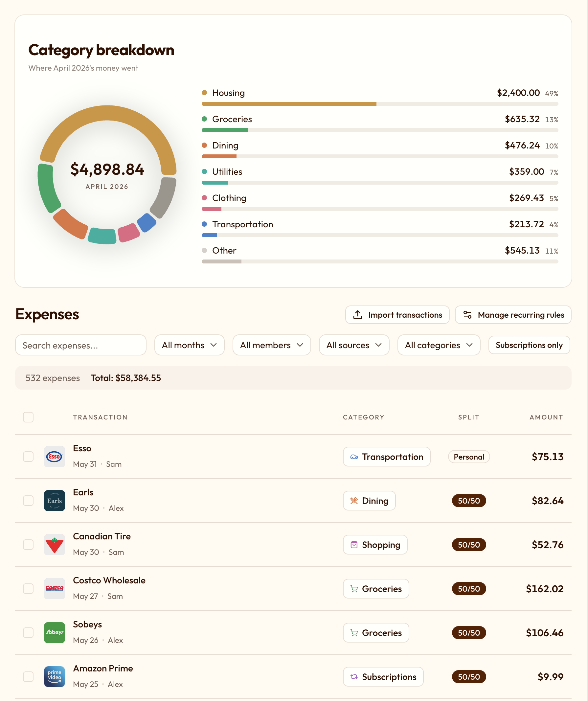Open Manage recurring rules
This screenshot has width=588, height=701.
tap(513, 315)
